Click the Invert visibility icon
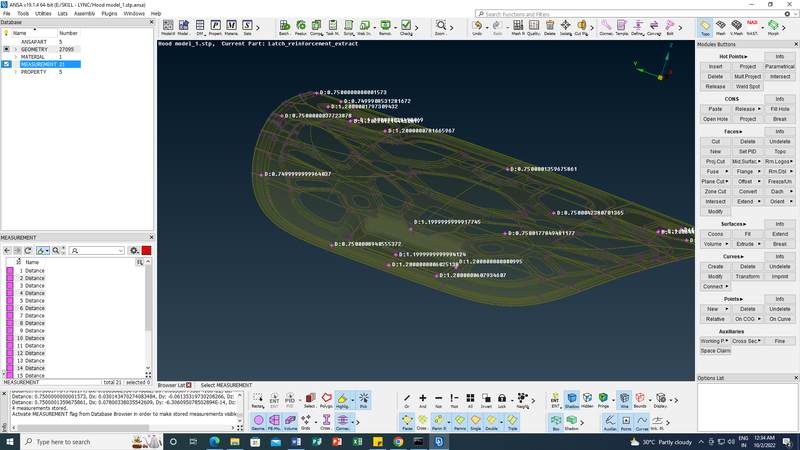 [487, 400]
